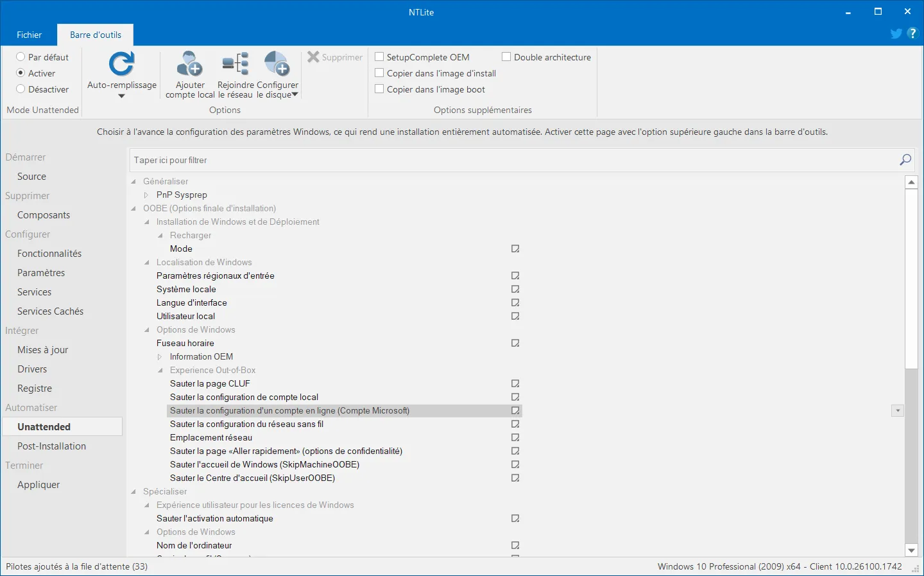Collapse the Recharger node

(160, 236)
